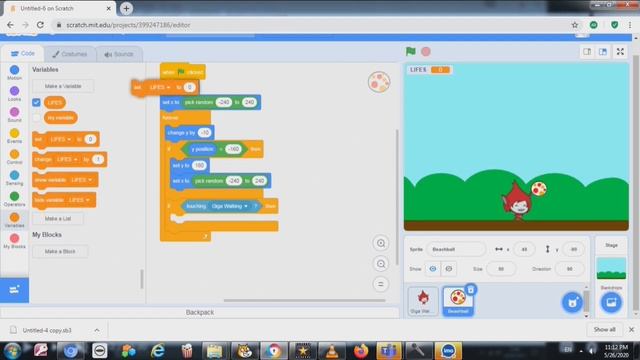Open the downloaded Untitled-4 copy.sb3 file
Viewport: 640px width, 360px height.
[47, 330]
